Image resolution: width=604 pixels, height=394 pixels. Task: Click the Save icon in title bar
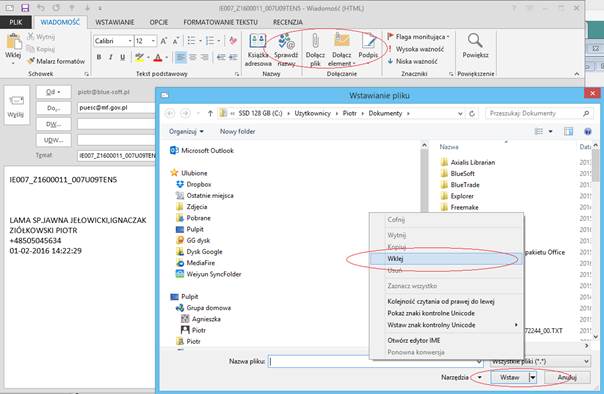pos(25,8)
